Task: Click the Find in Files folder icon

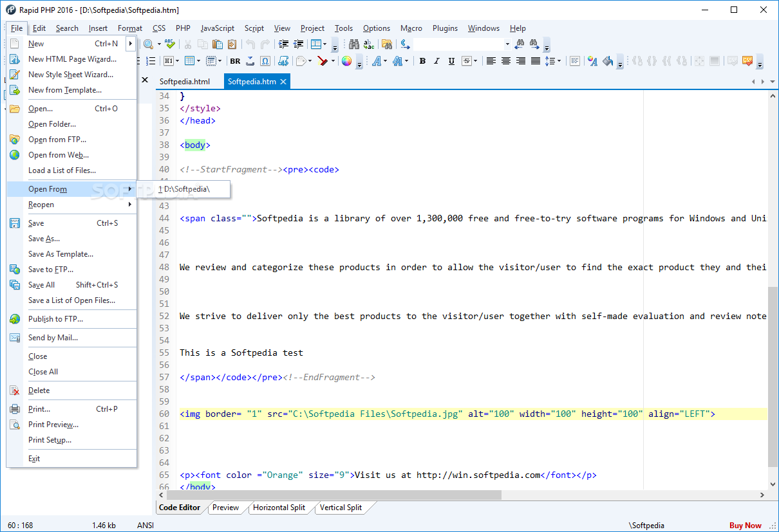Action: 387,44
